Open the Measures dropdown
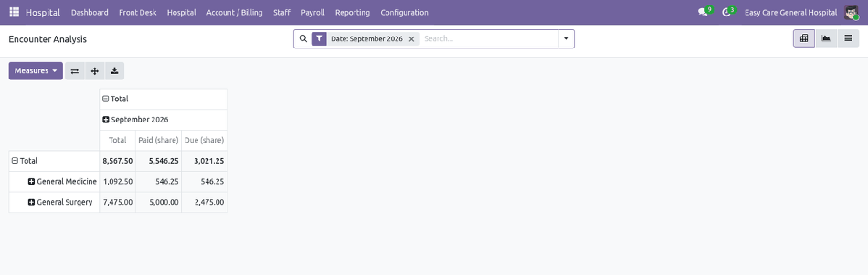 pyautogui.click(x=36, y=71)
